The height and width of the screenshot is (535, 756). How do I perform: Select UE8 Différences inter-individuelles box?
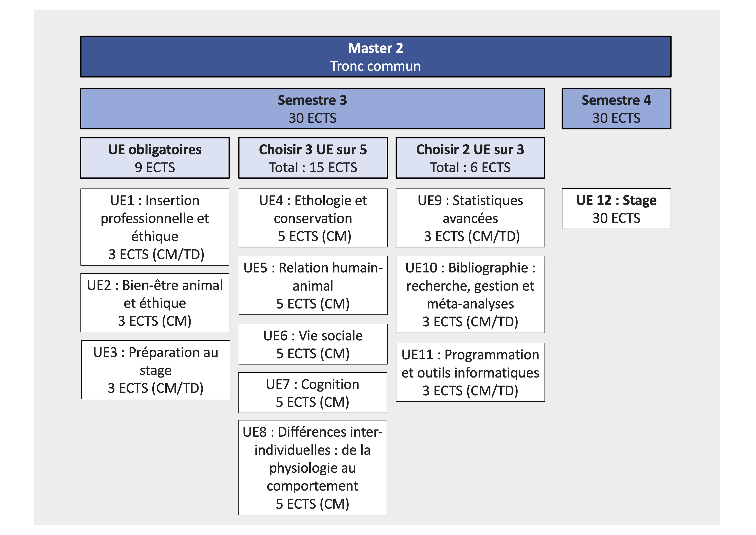pos(313,467)
